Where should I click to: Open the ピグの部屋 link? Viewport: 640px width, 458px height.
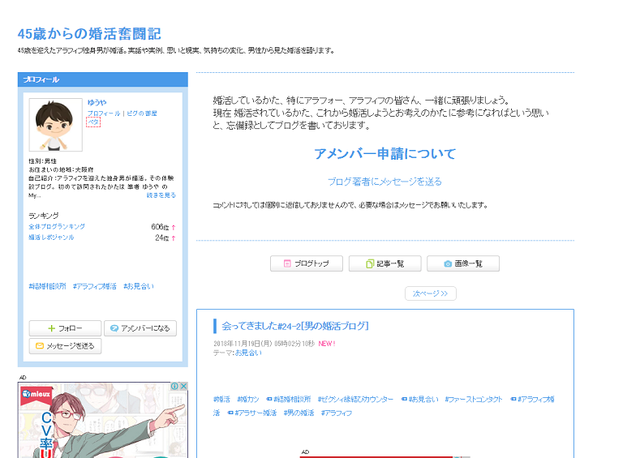[x=142, y=113]
